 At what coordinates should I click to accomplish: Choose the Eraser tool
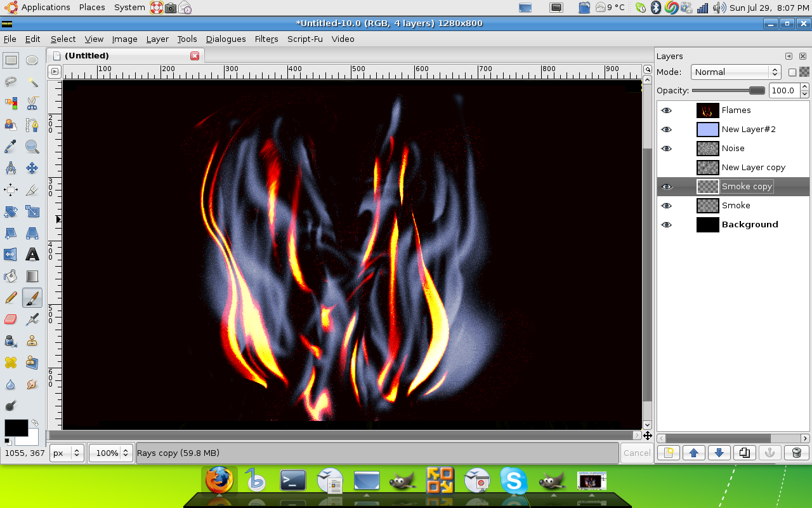(11, 319)
